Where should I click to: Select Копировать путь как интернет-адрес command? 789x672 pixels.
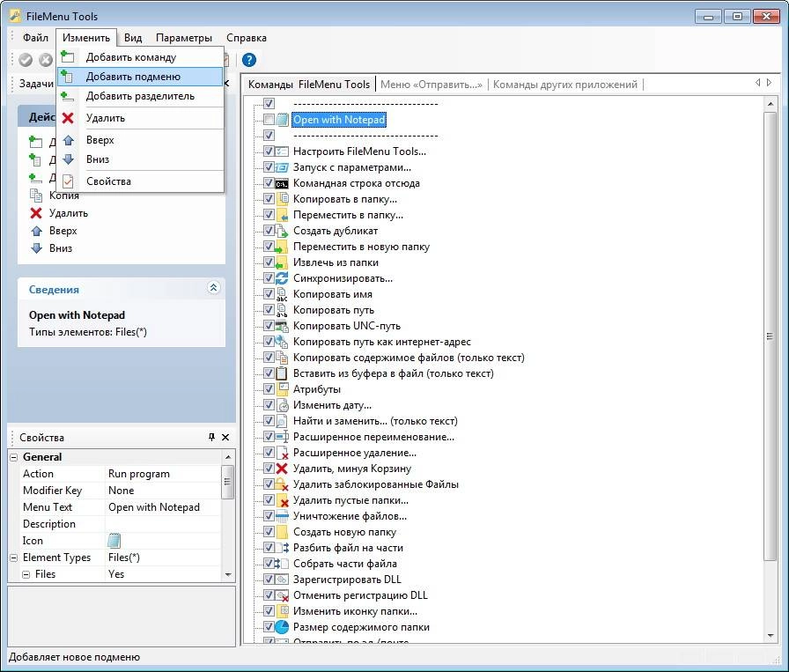[x=381, y=342]
